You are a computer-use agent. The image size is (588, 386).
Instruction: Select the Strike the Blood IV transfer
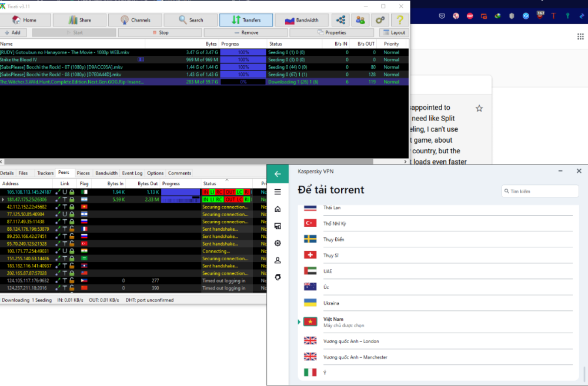(205, 59)
